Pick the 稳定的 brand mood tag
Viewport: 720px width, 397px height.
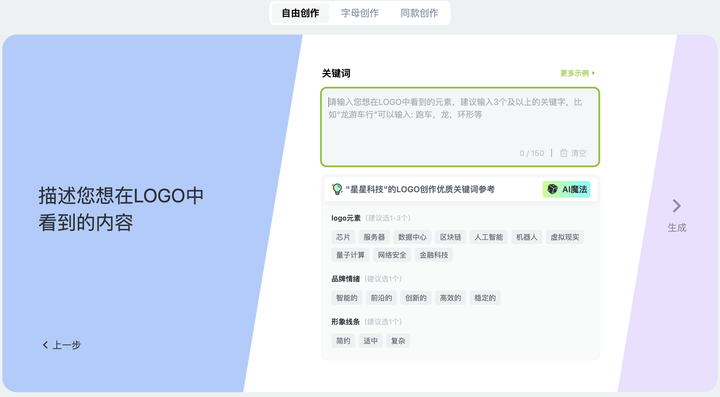pos(485,298)
